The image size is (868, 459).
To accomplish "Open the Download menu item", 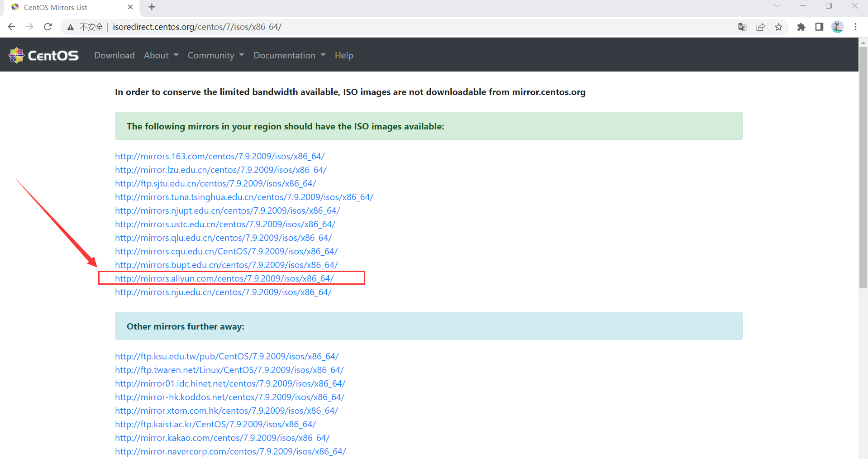I will coord(114,55).
